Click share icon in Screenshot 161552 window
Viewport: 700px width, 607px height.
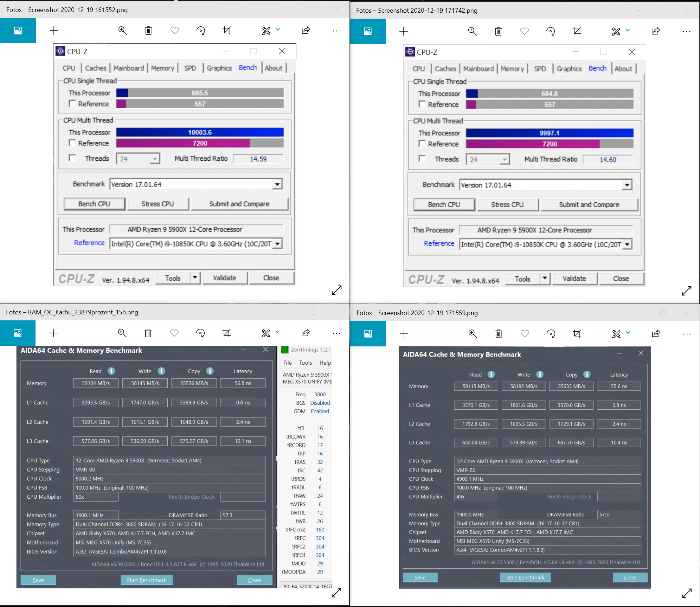(x=306, y=31)
